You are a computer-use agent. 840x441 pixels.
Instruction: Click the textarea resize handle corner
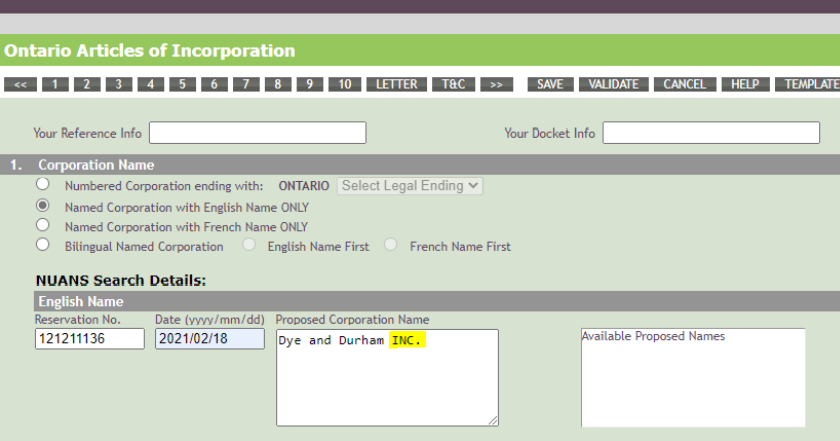click(493, 421)
